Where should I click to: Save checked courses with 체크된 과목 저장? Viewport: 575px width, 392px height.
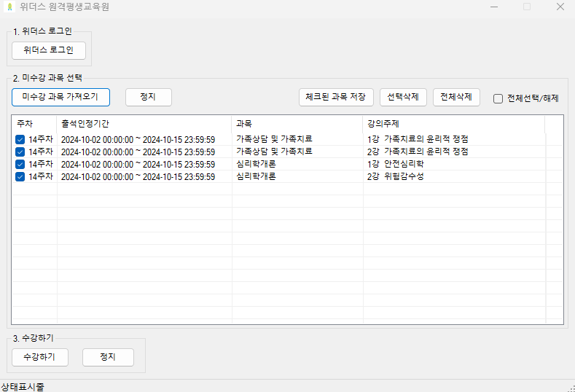[336, 97]
